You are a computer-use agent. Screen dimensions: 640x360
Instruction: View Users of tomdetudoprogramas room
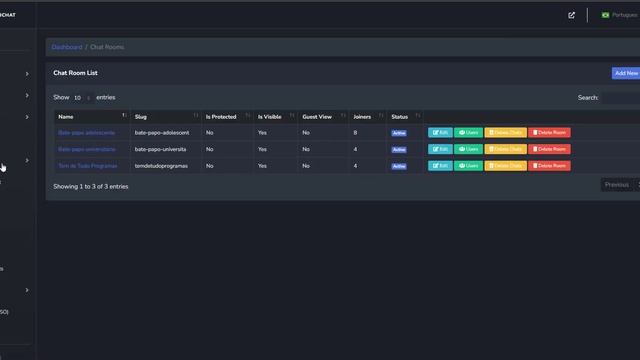(x=468, y=166)
